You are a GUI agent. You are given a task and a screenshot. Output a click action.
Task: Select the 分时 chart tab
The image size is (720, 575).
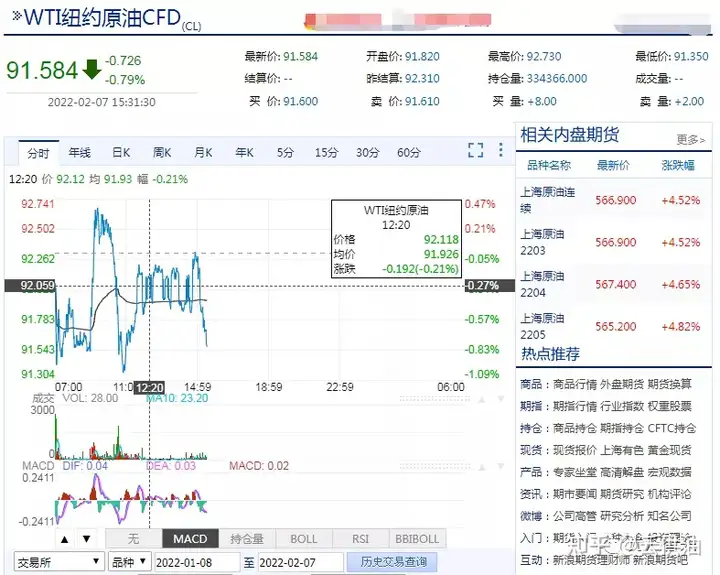(x=39, y=153)
